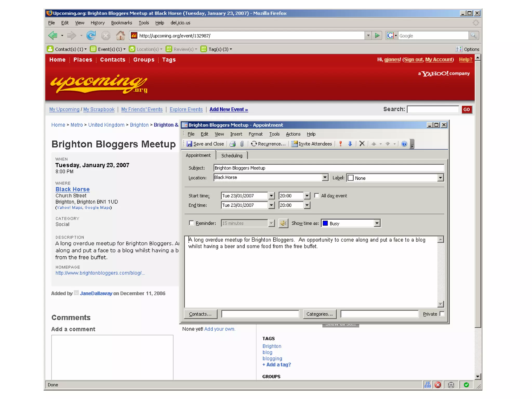This screenshot has height=399, width=532.
Task: Click the Contacts... button
Action: point(200,314)
